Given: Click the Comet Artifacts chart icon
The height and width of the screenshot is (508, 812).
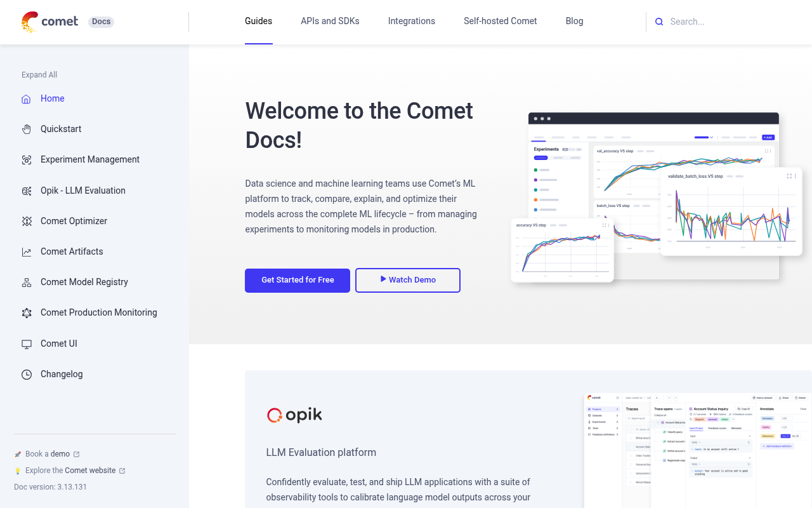Looking at the screenshot, I should pyautogui.click(x=26, y=252).
